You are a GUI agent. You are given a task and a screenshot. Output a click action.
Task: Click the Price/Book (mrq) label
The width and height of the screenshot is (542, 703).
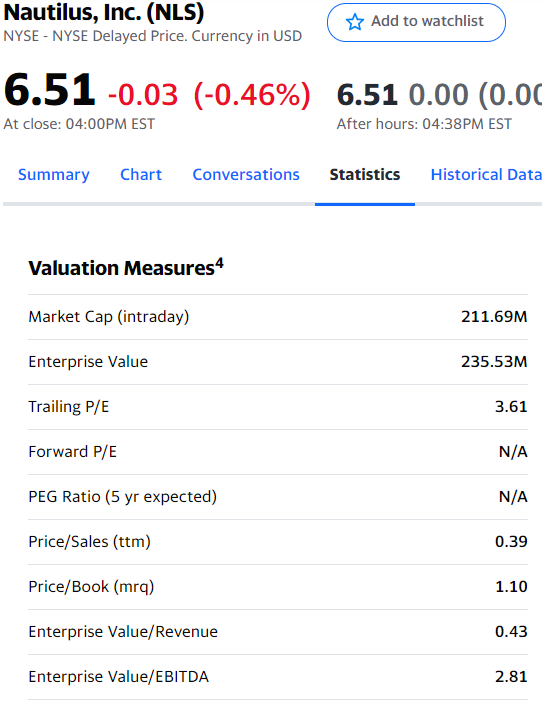pos(91,586)
